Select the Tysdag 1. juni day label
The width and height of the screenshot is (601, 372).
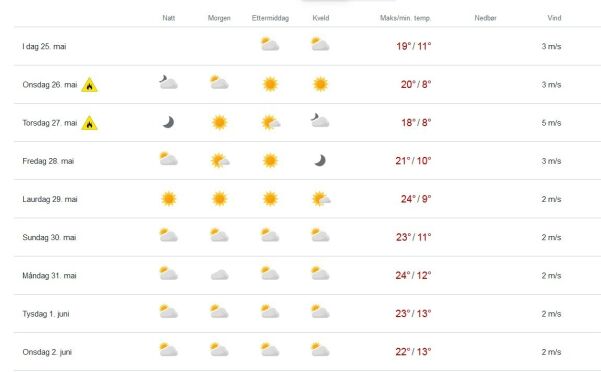[46, 314]
